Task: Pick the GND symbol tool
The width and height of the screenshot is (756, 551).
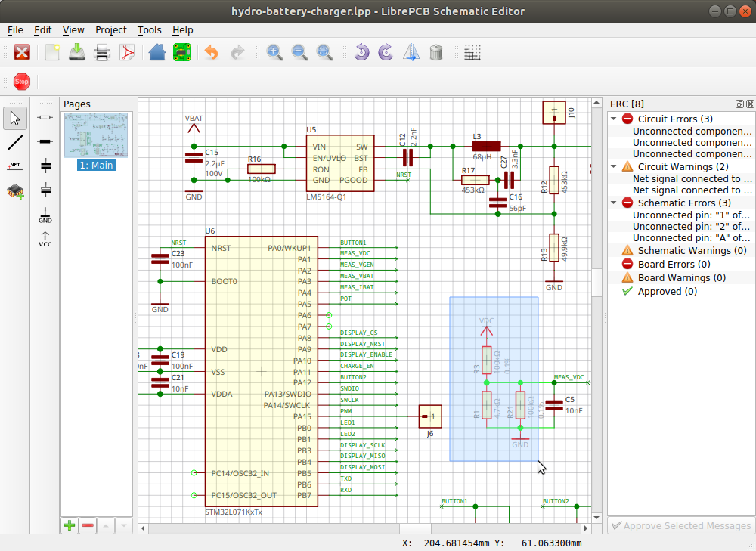Action: pyautogui.click(x=45, y=215)
